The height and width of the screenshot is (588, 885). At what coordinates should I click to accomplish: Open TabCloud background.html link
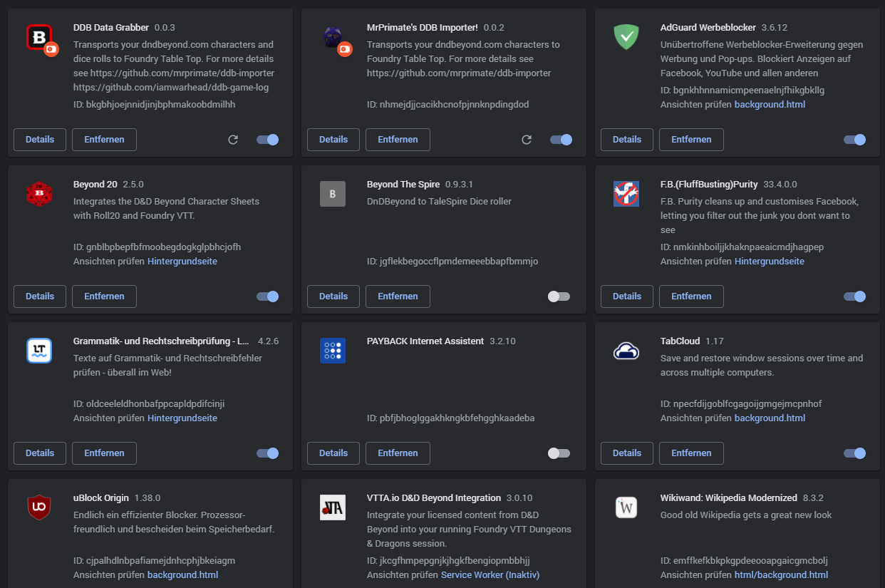[770, 418]
